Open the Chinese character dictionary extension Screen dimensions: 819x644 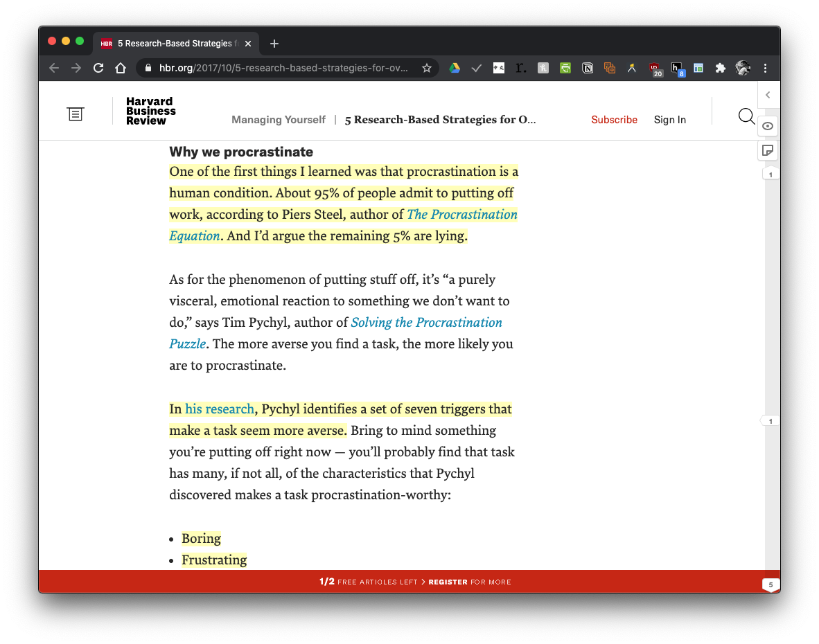click(x=499, y=68)
